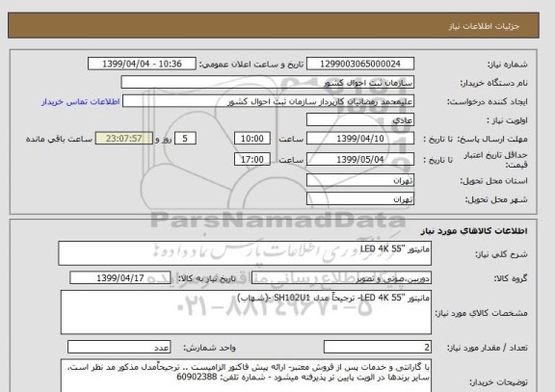Click the delivery city field تهران
Screen dimensions: 555x392
360,198
